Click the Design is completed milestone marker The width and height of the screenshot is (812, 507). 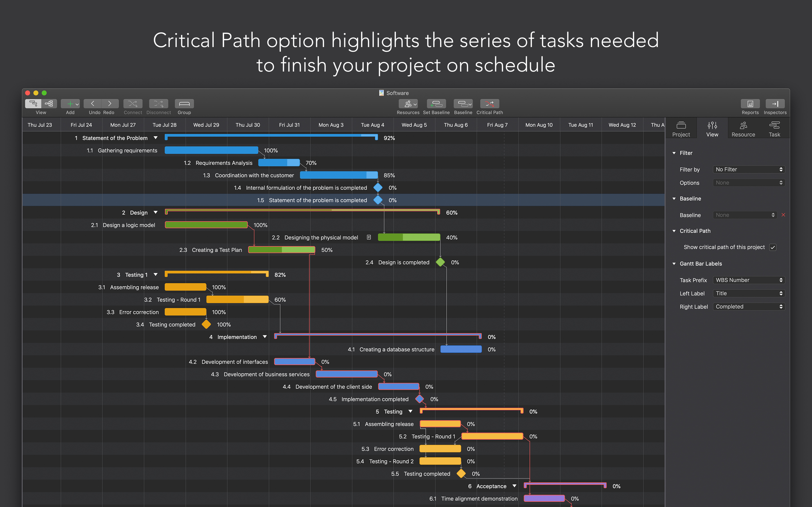coord(441,262)
